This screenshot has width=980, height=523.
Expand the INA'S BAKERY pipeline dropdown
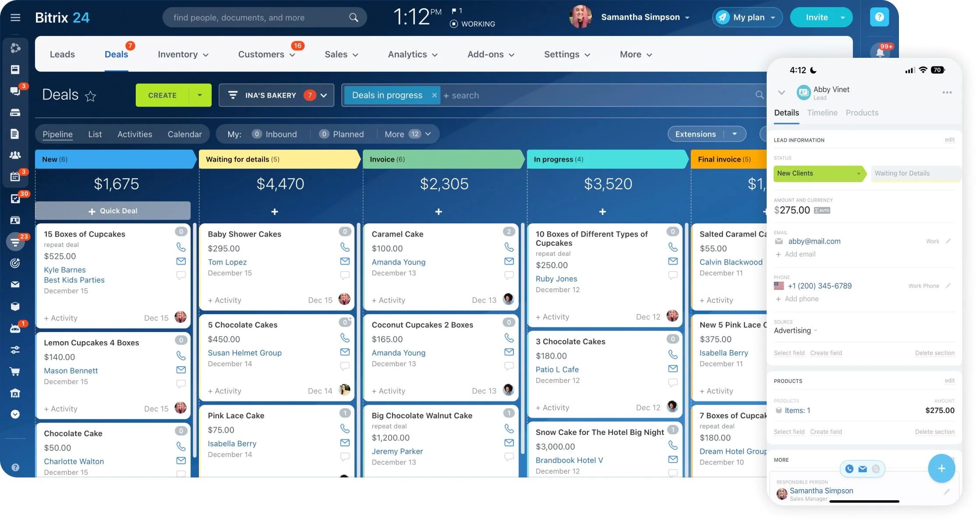click(324, 95)
